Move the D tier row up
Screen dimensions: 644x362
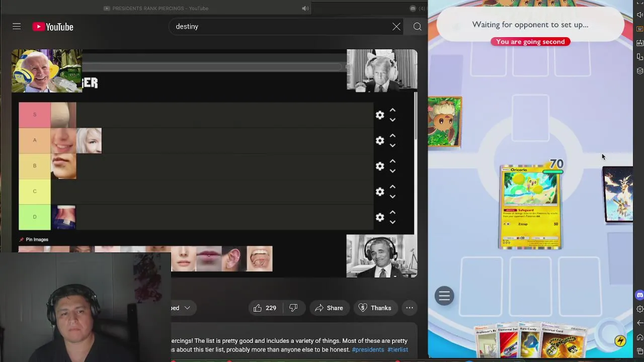coord(392,213)
